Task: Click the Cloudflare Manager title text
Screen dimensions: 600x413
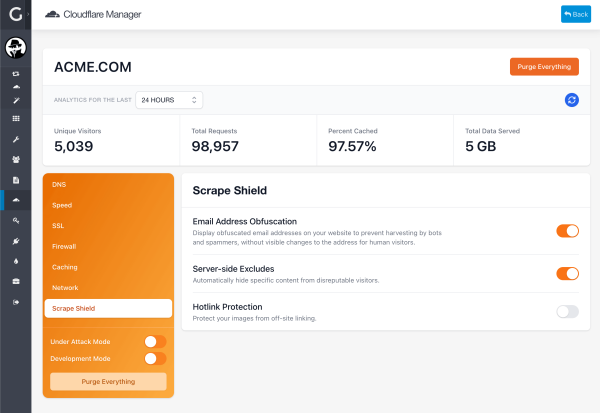Action: [x=102, y=15]
